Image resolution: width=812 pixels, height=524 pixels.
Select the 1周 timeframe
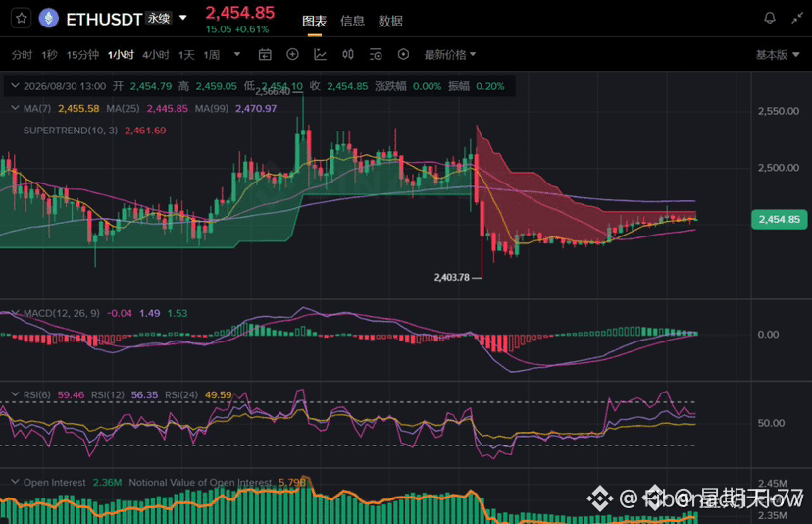[x=211, y=55]
